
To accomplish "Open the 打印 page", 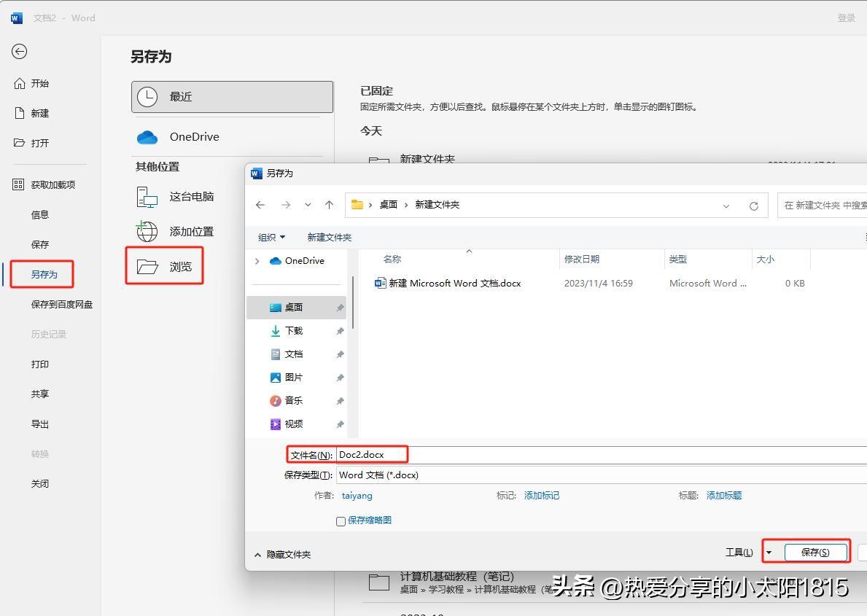I will point(40,364).
